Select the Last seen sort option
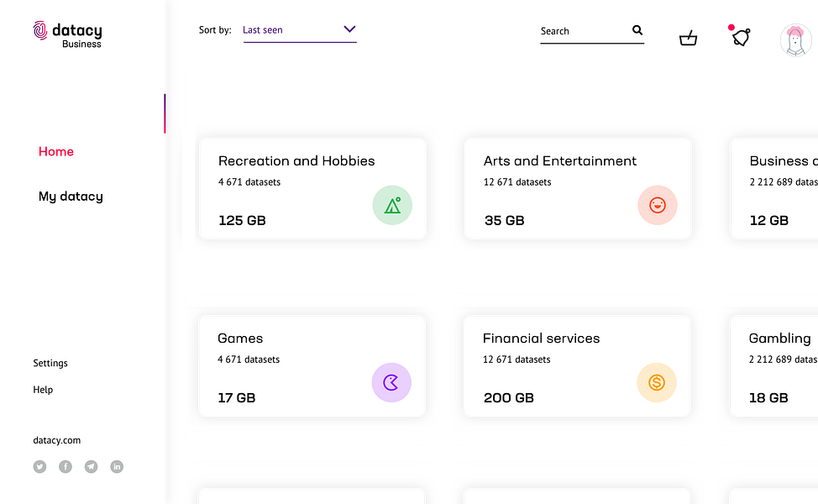 [263, 30]
